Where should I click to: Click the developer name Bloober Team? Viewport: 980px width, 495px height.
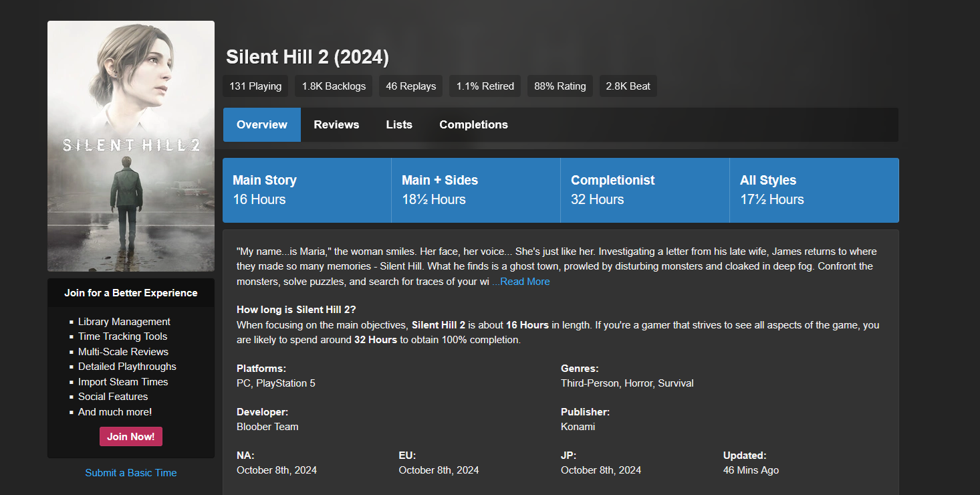(x=267, y=427)
